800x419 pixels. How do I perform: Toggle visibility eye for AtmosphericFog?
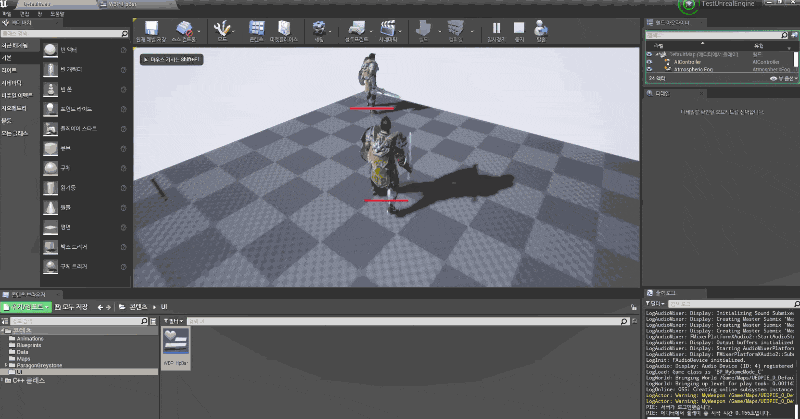click(x=649, y=69)
